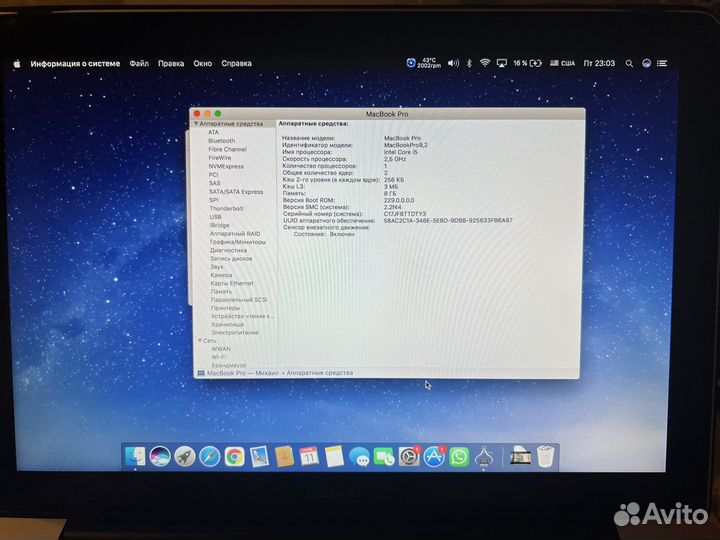The height and width of the screenshot is (540, 720).
Task: Select Память in the sidebar
Action: 221,292
